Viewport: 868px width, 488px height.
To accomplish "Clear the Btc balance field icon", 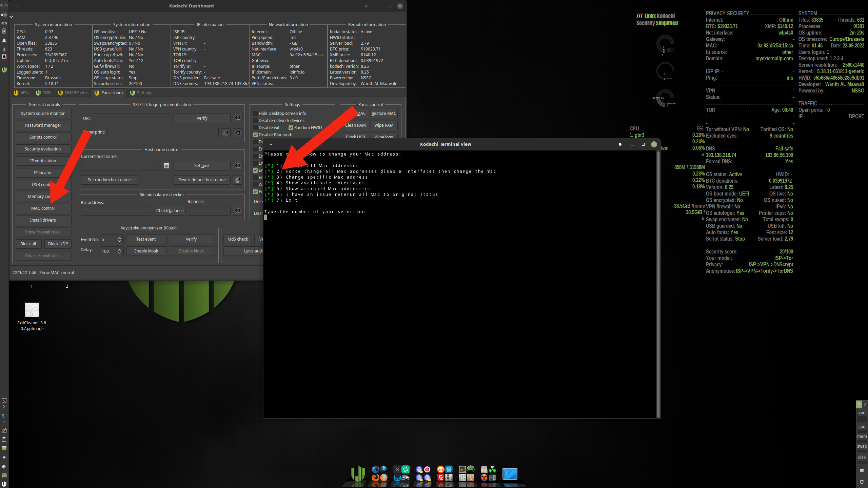I will [x=238, y=210].
